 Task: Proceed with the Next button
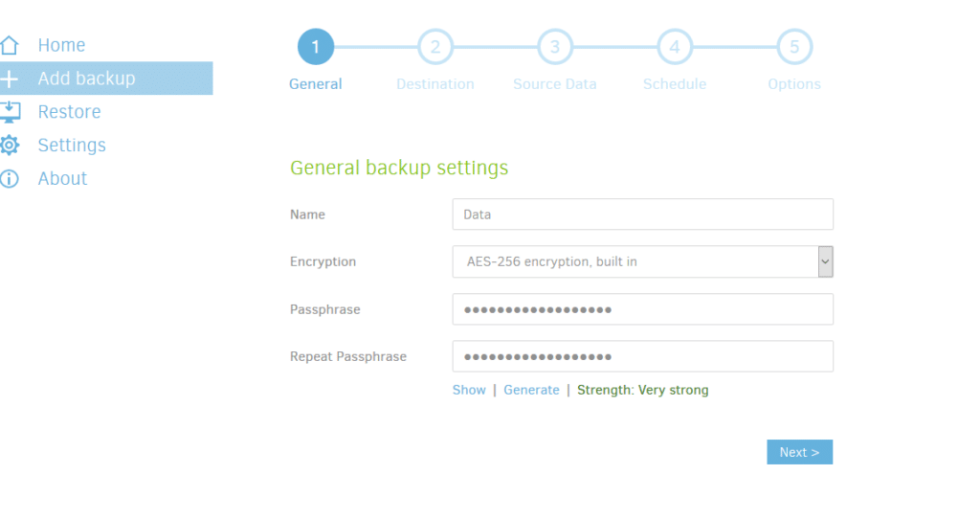799,452
